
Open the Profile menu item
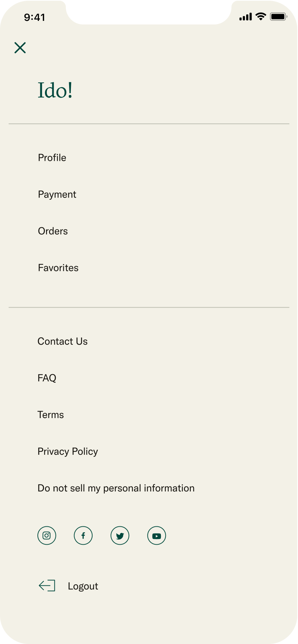pyautogui.click(x=52, y=158)
